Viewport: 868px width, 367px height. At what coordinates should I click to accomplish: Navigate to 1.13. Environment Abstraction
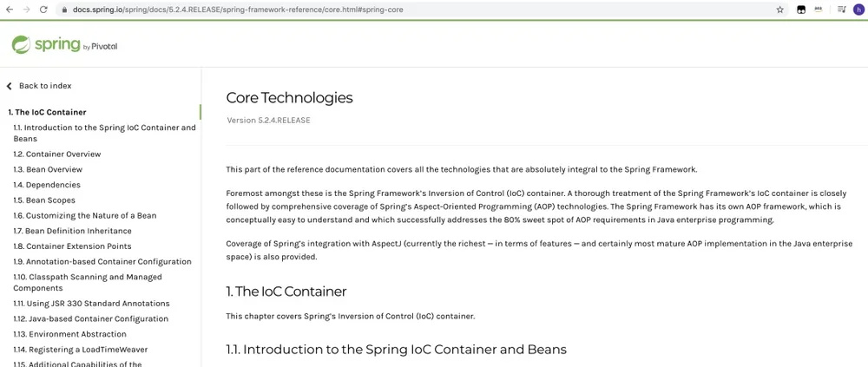point(69,334)
